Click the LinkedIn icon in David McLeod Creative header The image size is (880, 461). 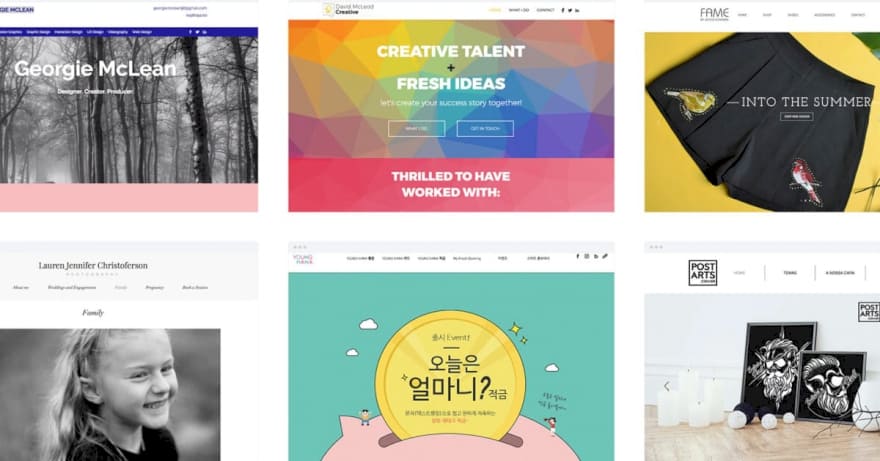(577, 10)
